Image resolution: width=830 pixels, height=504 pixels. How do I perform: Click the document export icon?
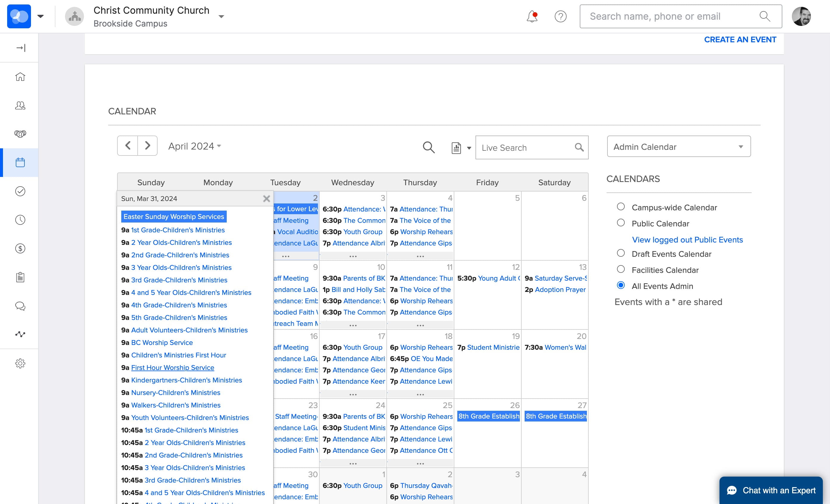pos(456,147)
